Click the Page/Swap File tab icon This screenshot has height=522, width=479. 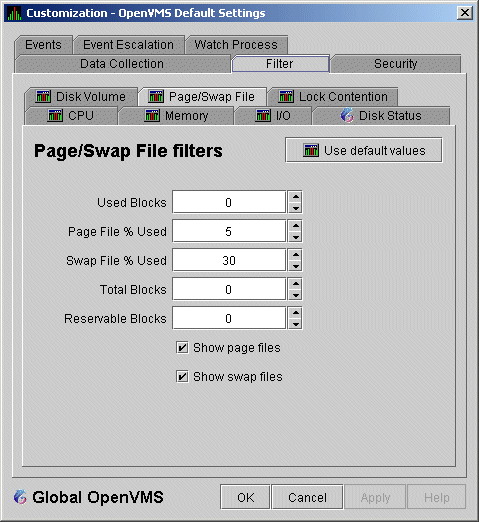point(156,97)
